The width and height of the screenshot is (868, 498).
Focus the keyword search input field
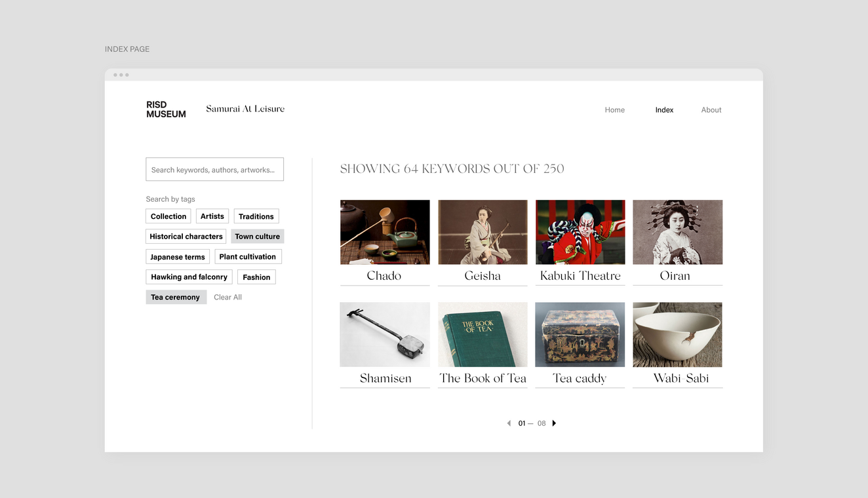[x=214, y=170]
